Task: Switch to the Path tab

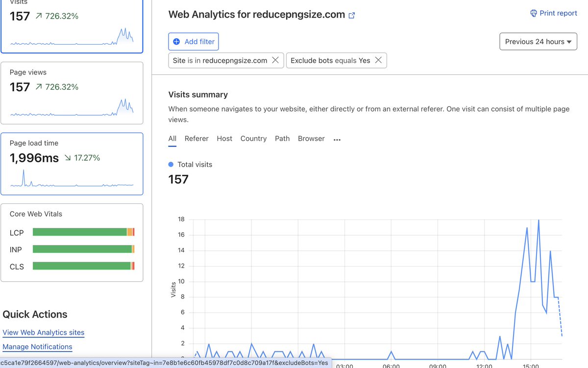Action: 282,139
